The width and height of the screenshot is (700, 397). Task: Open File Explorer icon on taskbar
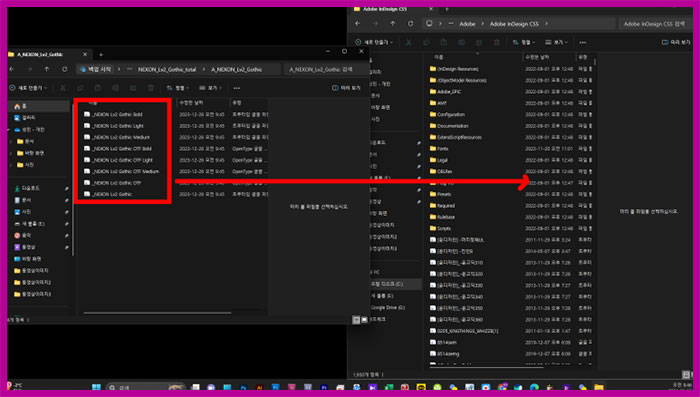pos(599,387)
